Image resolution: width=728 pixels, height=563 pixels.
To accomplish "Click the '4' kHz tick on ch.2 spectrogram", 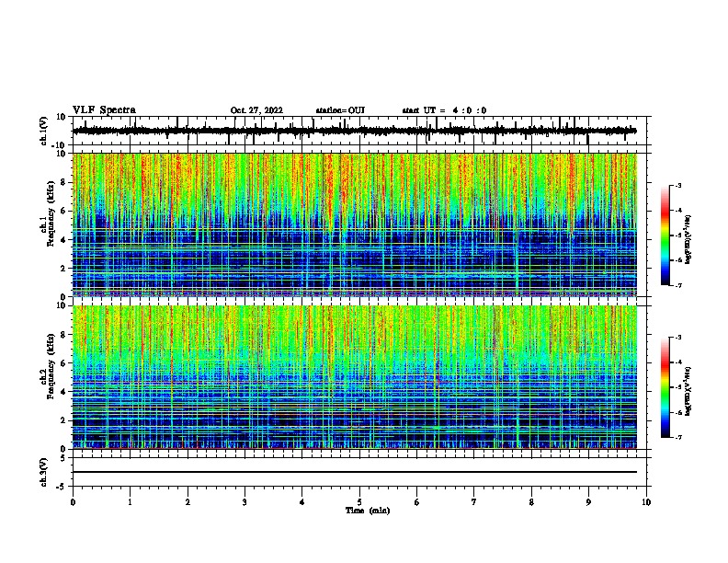I will pyautogui.click(x=63, y=392).
